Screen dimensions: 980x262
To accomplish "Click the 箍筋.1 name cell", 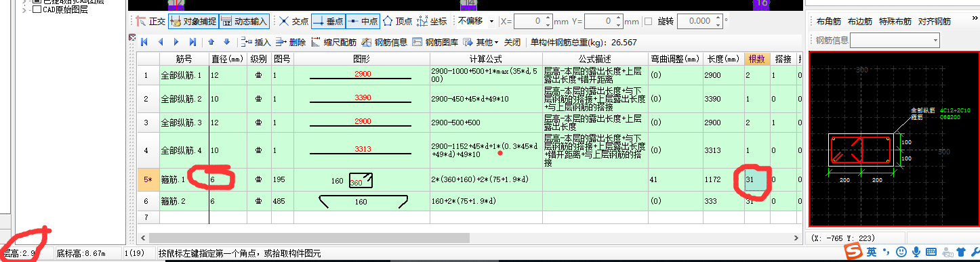I will pos(184,180).
